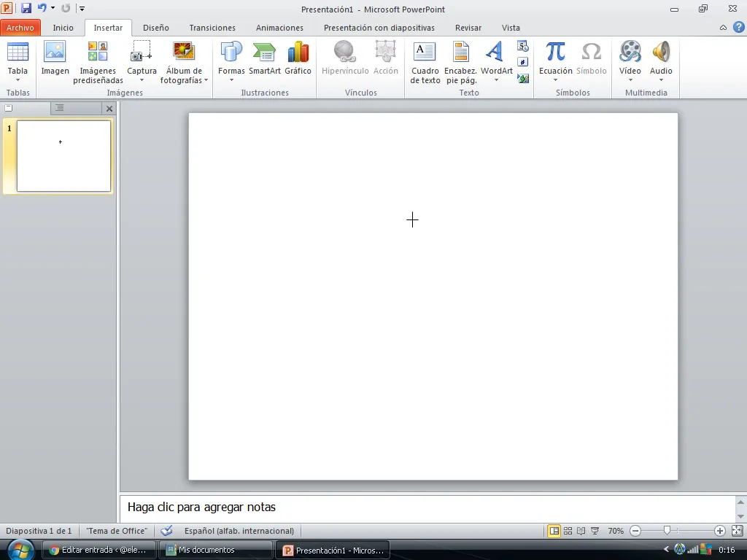
Task: Expand the Formas dropdown arrow
Action: point(231,80)
